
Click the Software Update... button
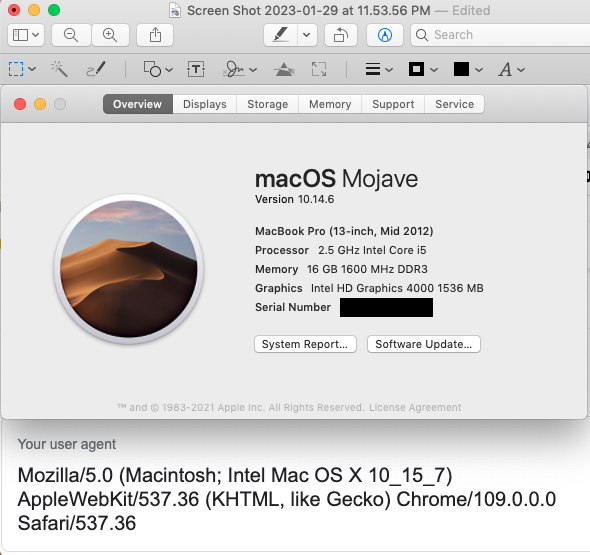424,344
